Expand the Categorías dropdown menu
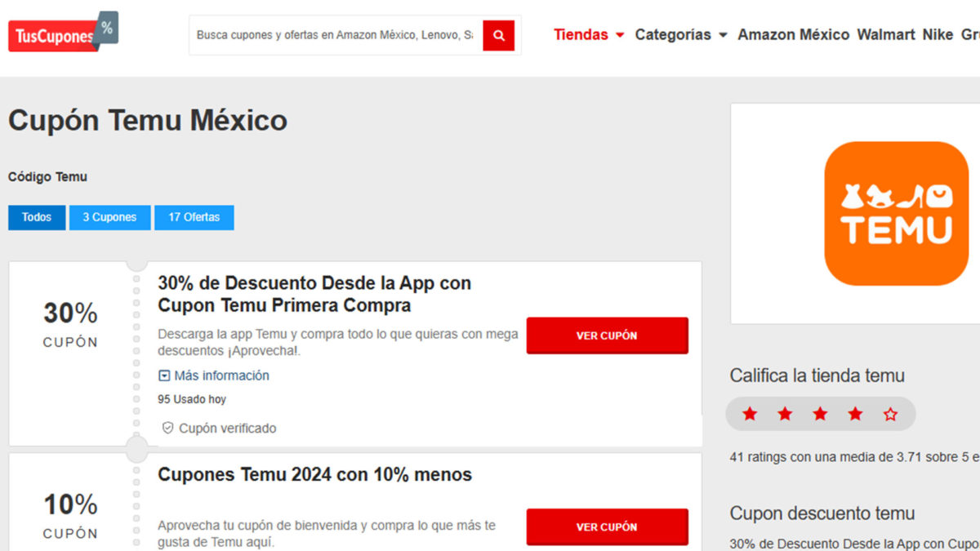The width and height of the screenshot is (980, 551). (681, 34)
